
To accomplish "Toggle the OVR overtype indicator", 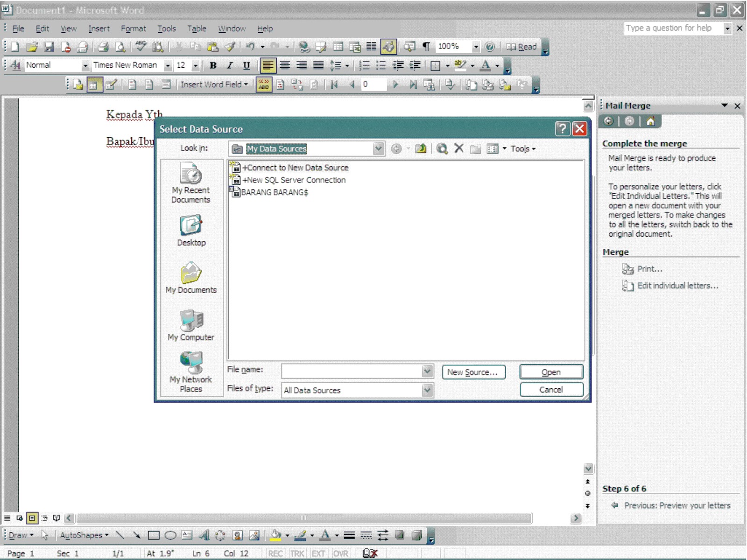I will (340, 553).
